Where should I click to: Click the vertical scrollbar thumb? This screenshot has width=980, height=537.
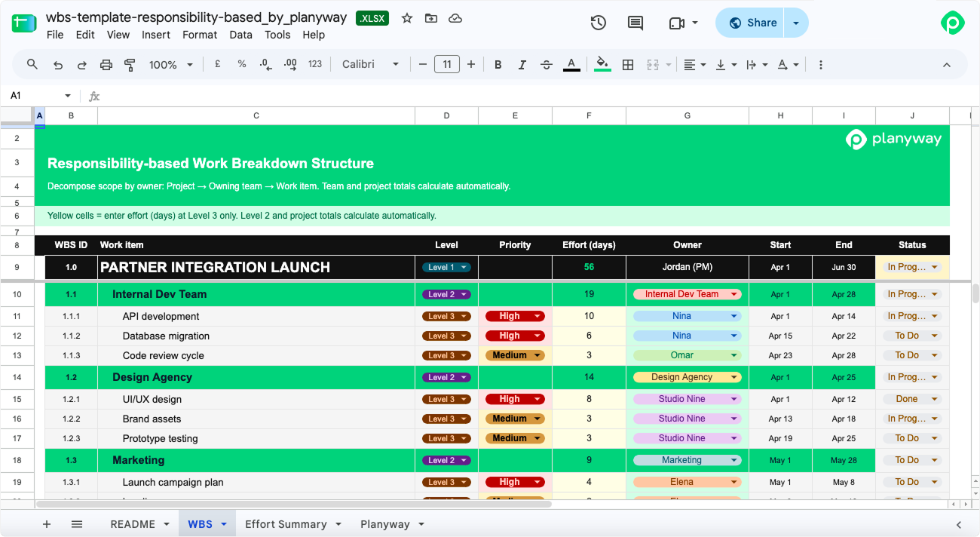click(975, 293)
